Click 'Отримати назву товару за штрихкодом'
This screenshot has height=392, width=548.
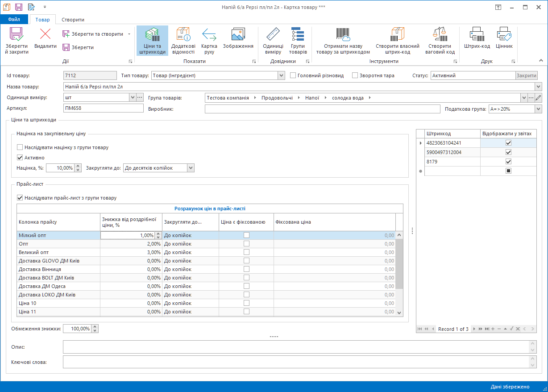tap(343, 40)
